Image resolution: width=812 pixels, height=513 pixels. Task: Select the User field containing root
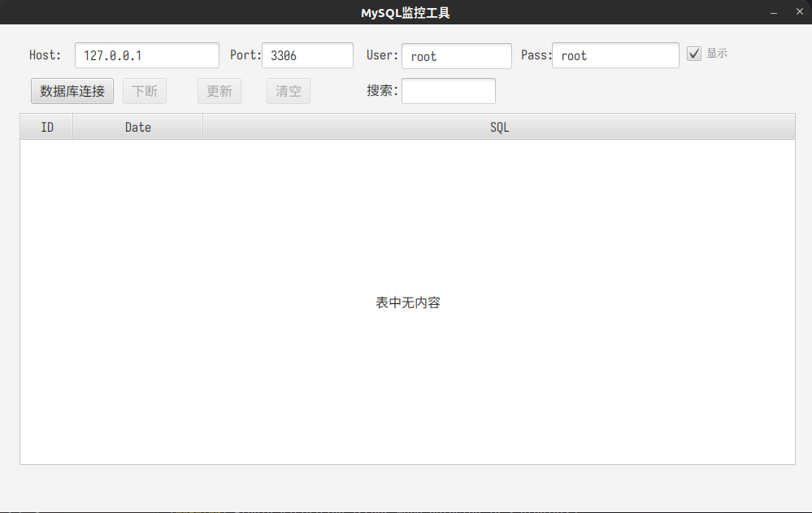click(x=457, y=56)
